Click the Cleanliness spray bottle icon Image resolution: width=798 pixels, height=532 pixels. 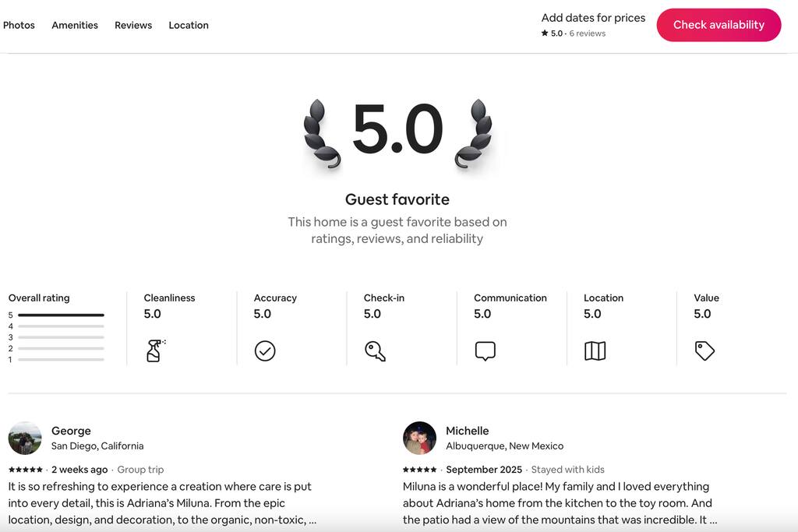pos(155,351)
